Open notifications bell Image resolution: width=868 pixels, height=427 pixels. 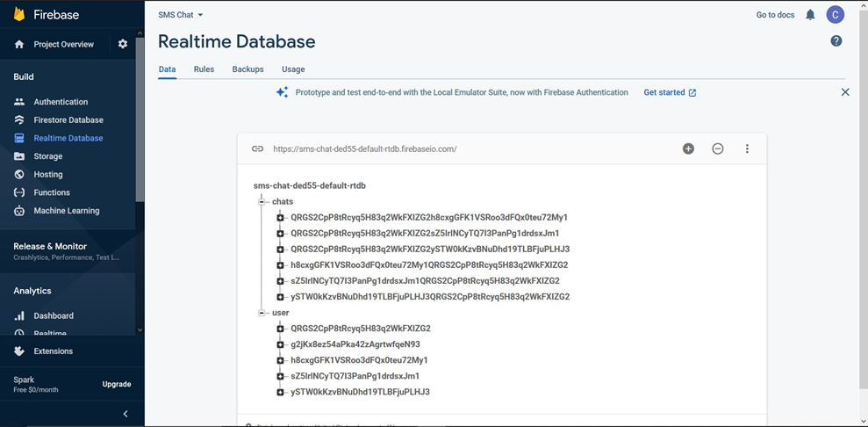point(810,15)
